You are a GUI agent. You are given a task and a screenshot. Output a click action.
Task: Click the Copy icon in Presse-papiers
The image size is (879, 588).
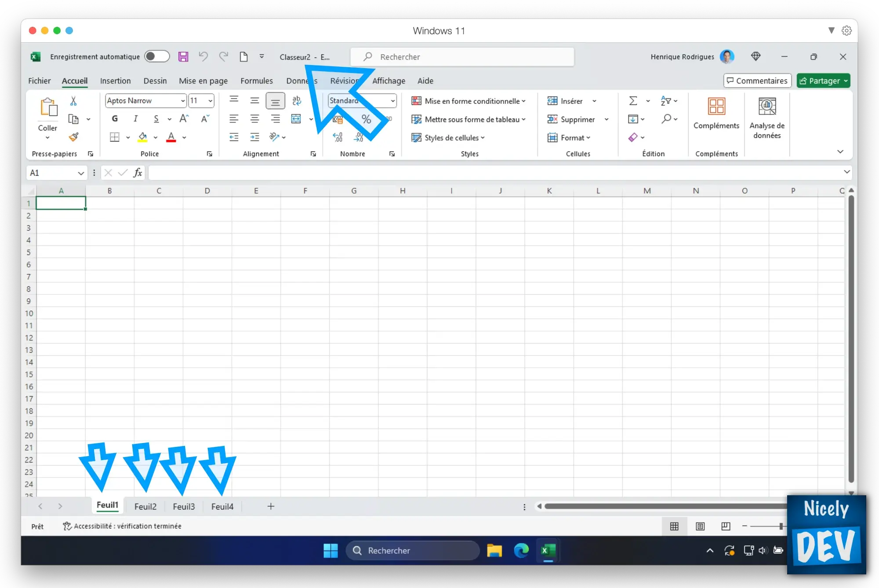[x=73, y=119]
